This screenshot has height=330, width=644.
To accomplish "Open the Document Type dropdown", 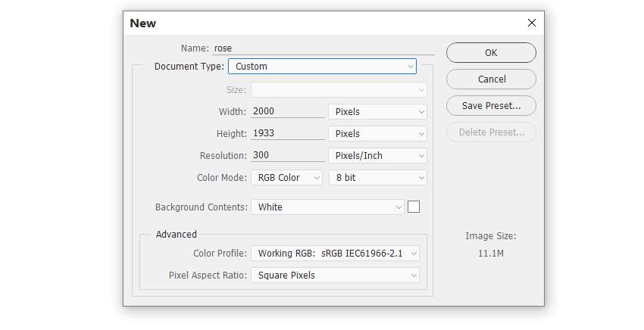I will click(x=323, y=67).
